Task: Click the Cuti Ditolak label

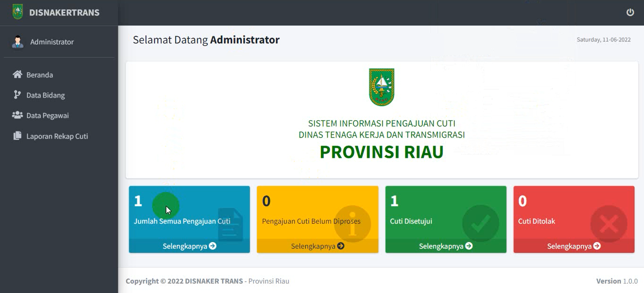Action: pos(536,221)
